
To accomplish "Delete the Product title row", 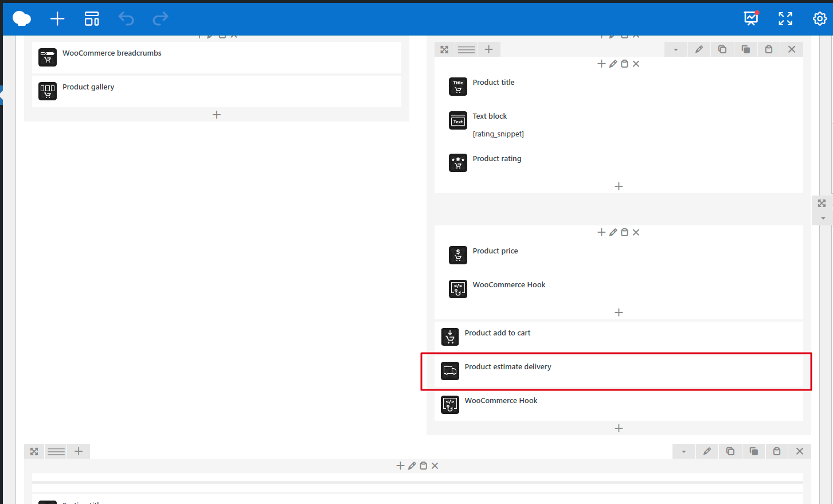I will 792,49.
